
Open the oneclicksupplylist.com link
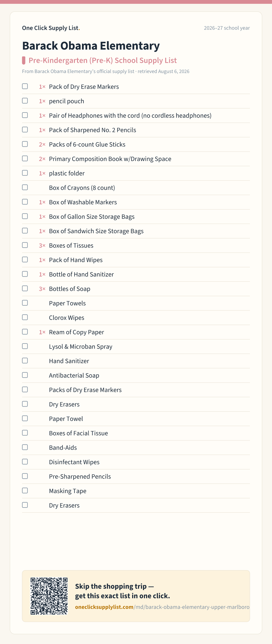pos(162,607)
